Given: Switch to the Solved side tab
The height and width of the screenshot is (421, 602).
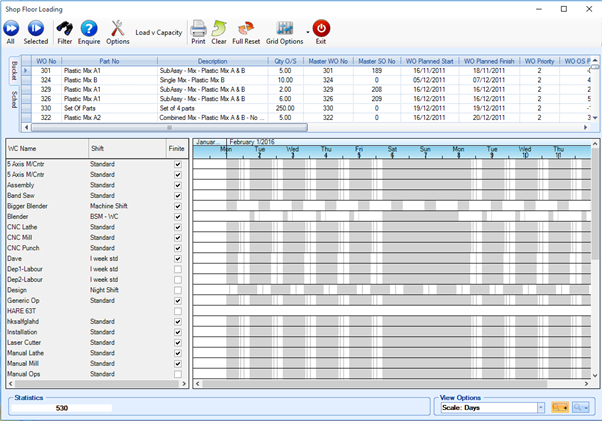Looking at the screenshot, I should point(14,98).
